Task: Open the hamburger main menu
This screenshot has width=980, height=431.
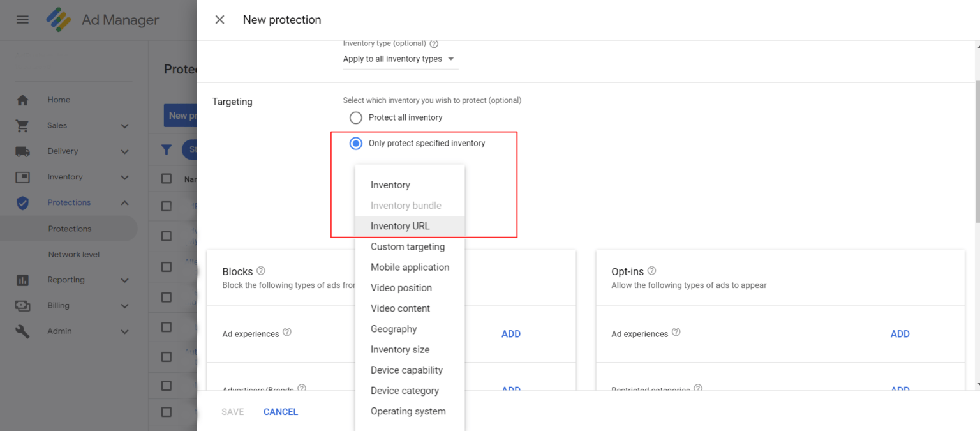Action: (x=22, y=20)
